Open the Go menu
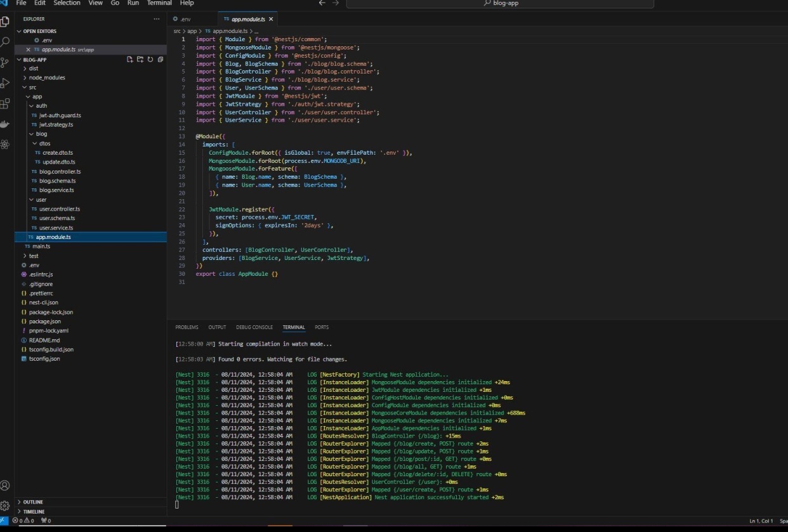788x532 pixels. (x=115, y=3)
